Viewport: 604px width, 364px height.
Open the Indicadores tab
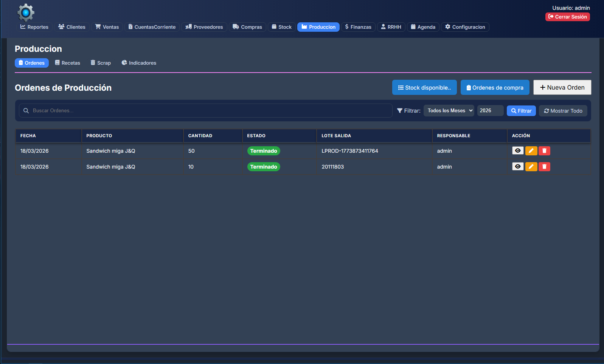[x=139, y=63]
